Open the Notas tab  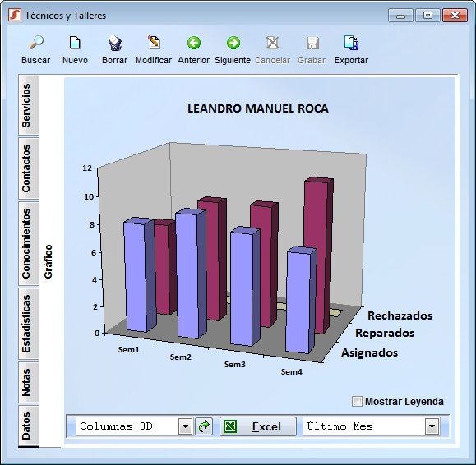point(29,382)
